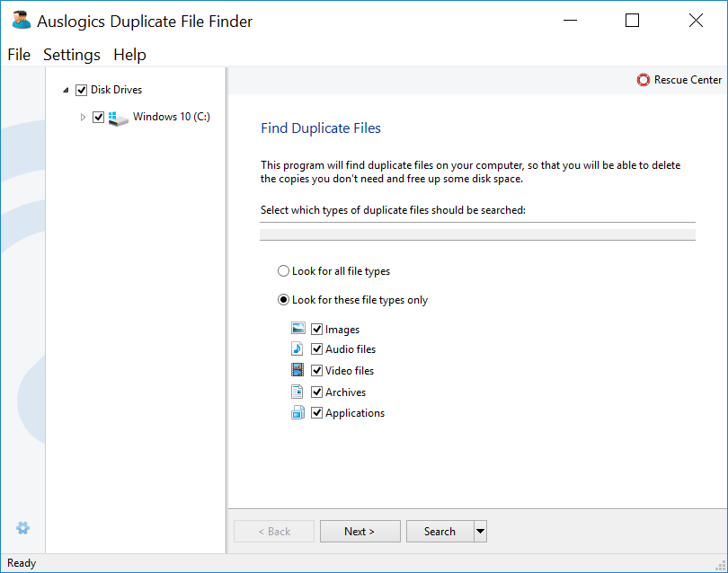Collapse the Disk Drives tree node
This screenshot has height=573, width=728.
[66, 90]
